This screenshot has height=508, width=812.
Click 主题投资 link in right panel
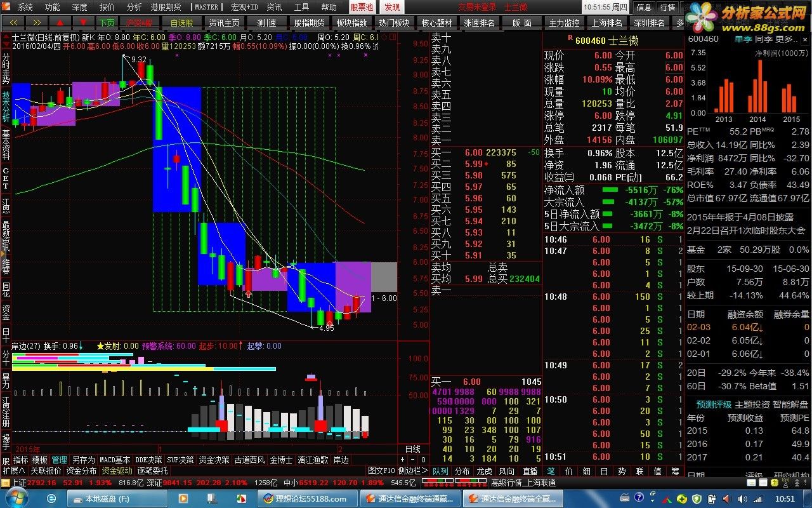coord(752,404)
